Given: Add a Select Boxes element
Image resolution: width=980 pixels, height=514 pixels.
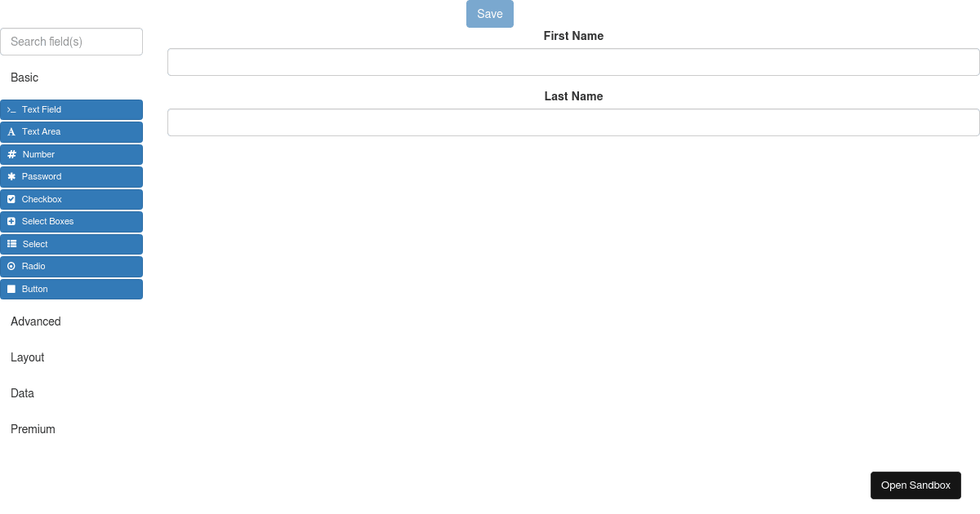Looking at the screenshot, I should pyautogui.click(x=71, y=221).
